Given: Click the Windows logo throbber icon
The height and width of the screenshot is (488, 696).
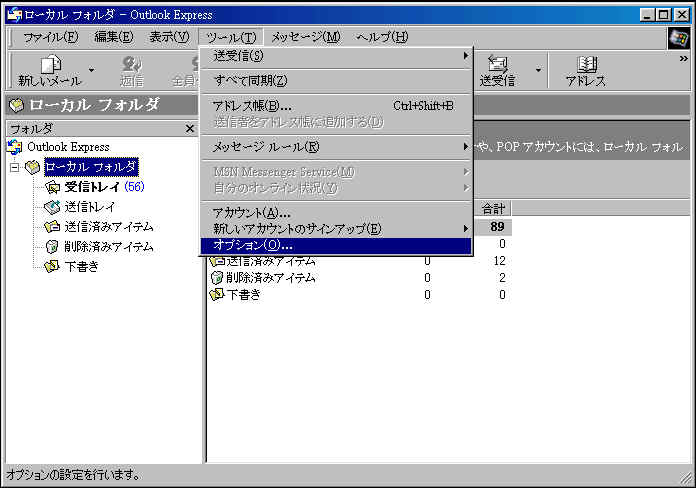Looking at the screenshot, I should coord(679,38).
